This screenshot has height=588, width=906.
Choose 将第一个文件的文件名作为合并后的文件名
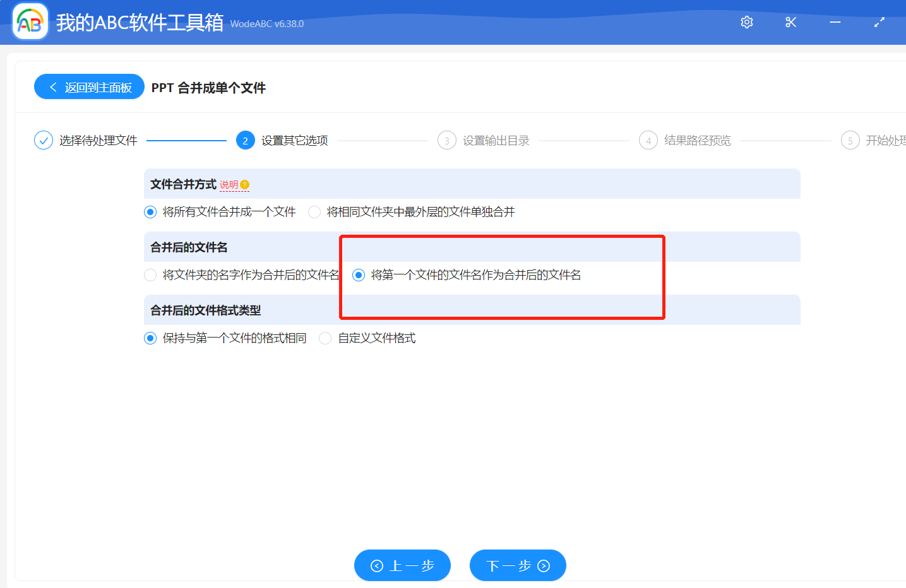point(359,275)
